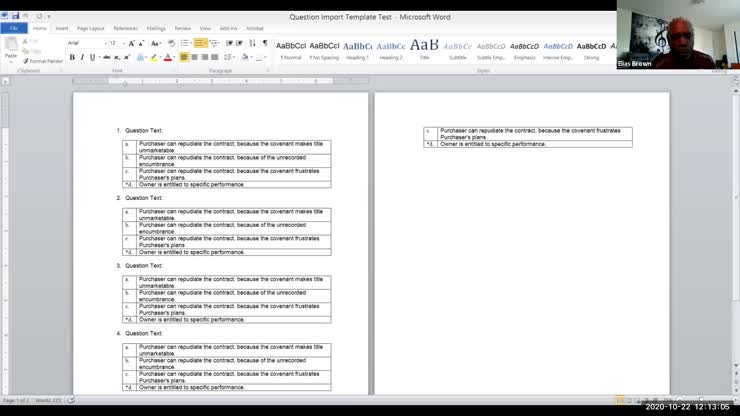Toggle Show/Hide paragraph marks

[265, 43]
